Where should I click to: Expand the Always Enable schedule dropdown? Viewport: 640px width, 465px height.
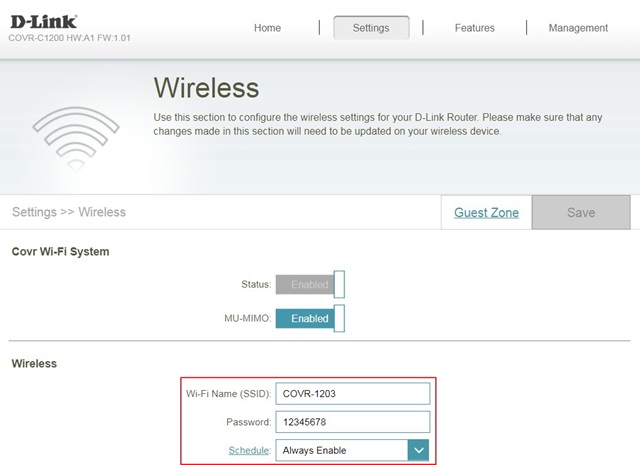tap(418, 451)
